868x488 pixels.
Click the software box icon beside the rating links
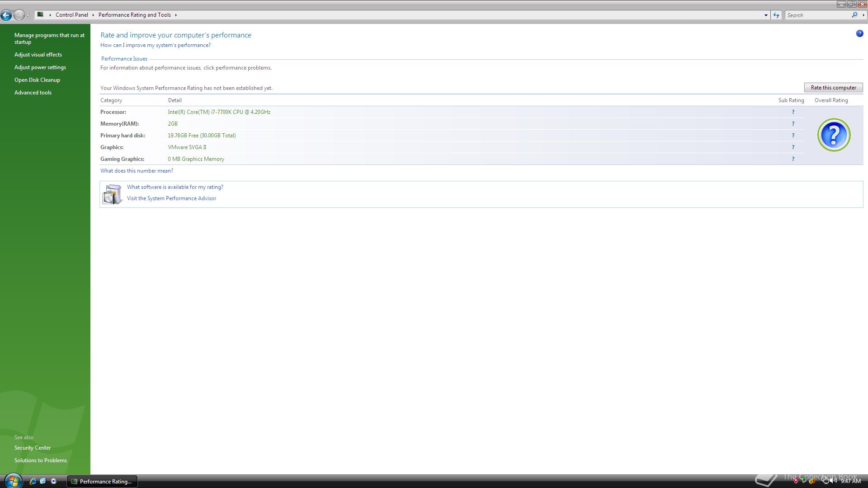click(112, 194)
